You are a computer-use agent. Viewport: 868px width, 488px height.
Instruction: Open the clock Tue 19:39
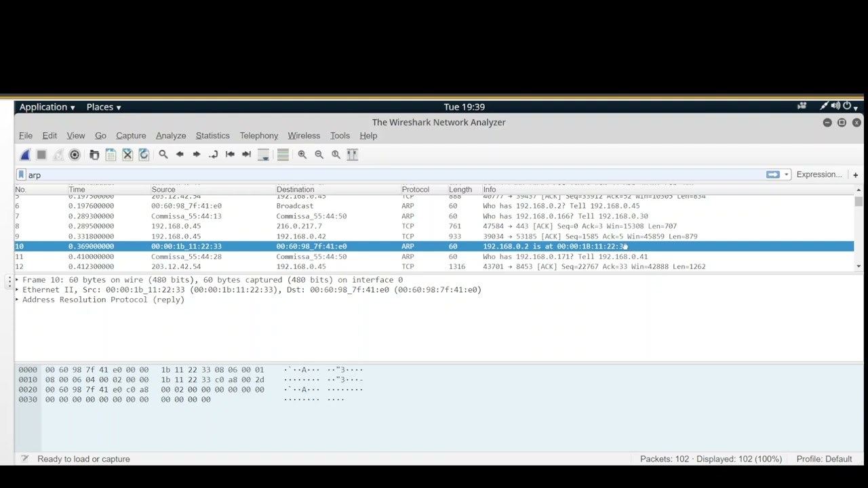pos(465,107)
